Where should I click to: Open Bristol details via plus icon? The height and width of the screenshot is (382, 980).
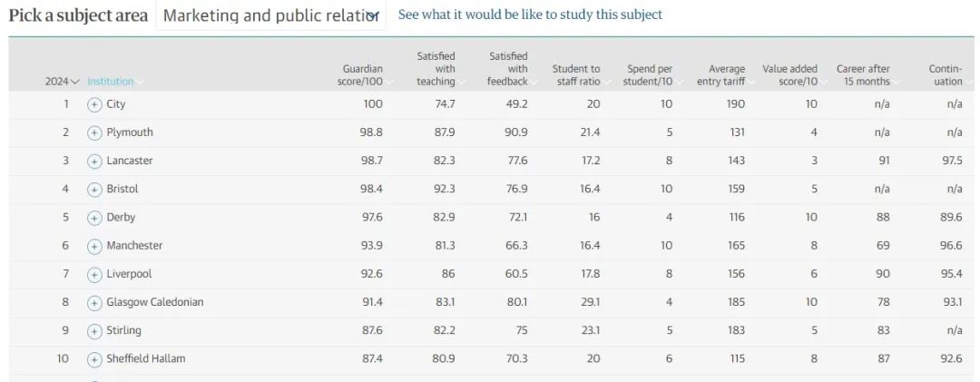tap(94, 190)
